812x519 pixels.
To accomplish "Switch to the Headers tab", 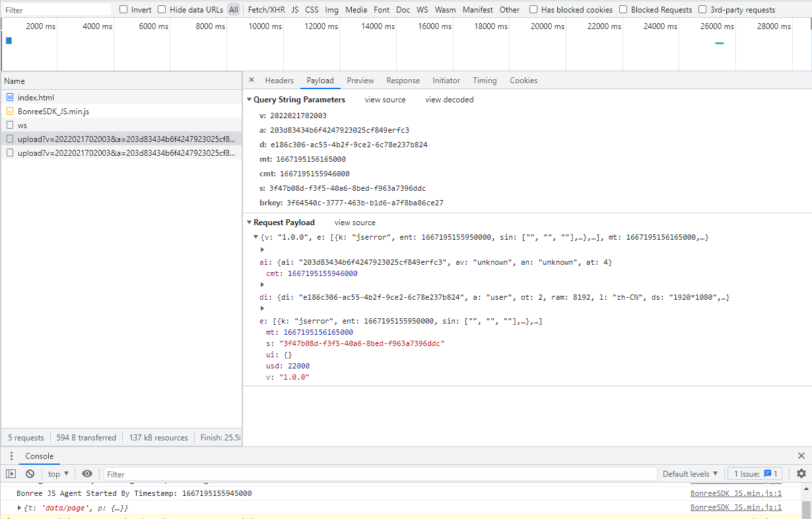I will [x=279, y=81].
